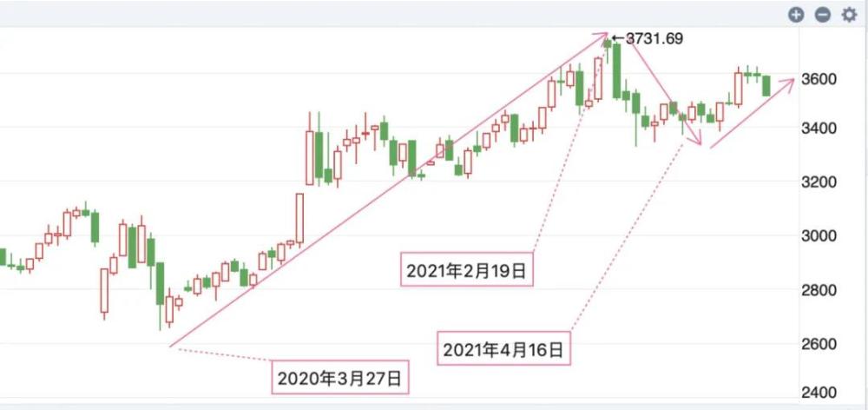The width and height of the screenshot is (868, 410).
Task: Click the last green candle on the chart
Action: (766, 85)
